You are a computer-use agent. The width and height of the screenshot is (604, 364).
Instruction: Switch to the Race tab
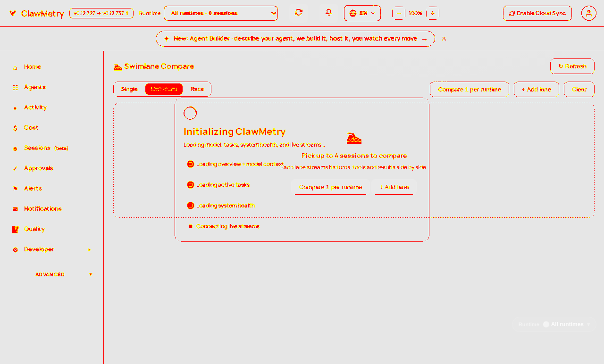[x=197, y=89]
